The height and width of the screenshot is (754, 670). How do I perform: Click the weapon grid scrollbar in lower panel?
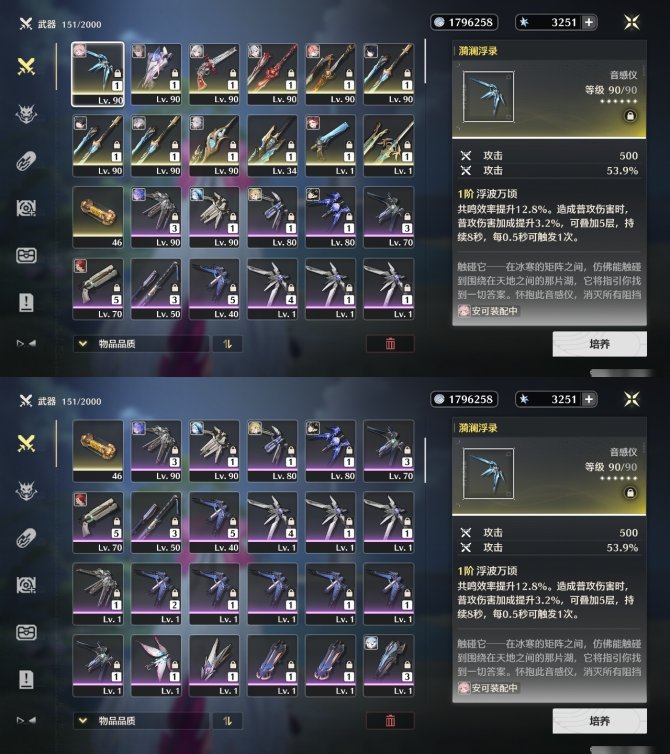pos(425,460)
